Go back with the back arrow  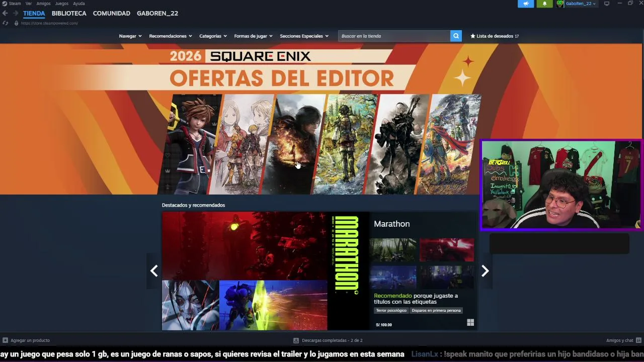(x=5, y=14)
